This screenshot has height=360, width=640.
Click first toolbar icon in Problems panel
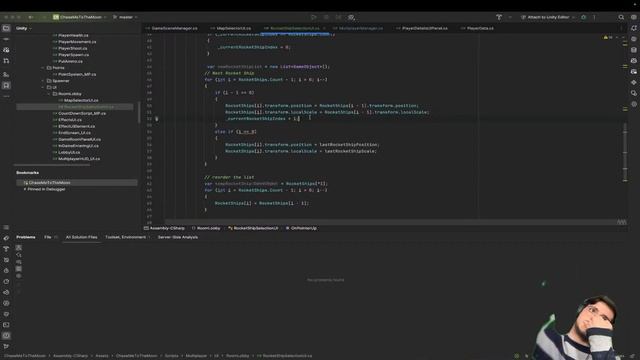click(19, 248)
